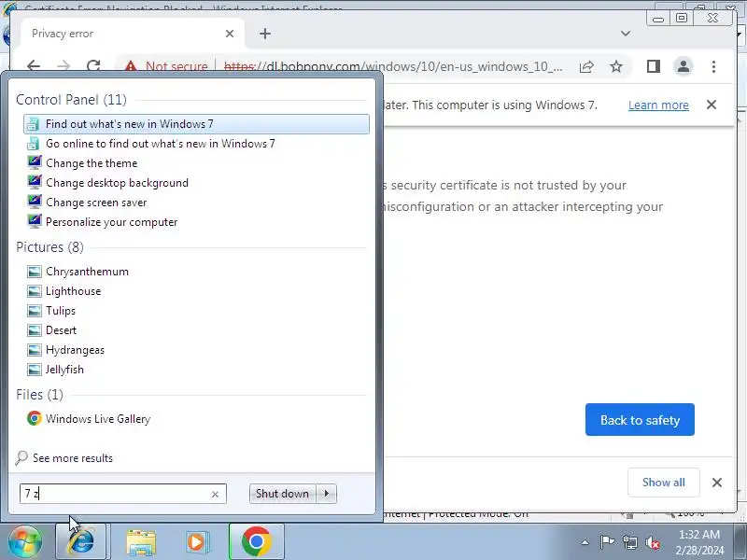Share this page icon in address bar
The height and width of the screenshot is (560, 747).
[586, 66]
